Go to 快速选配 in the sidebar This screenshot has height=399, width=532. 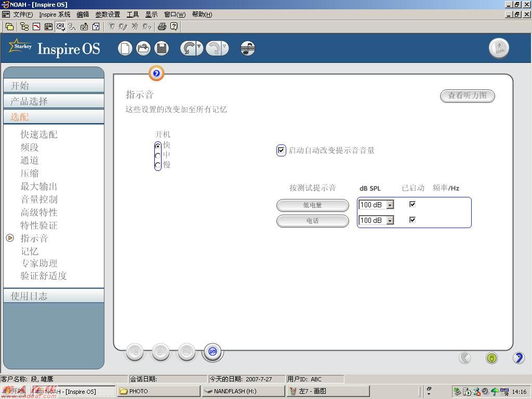[x=39, y=135]
